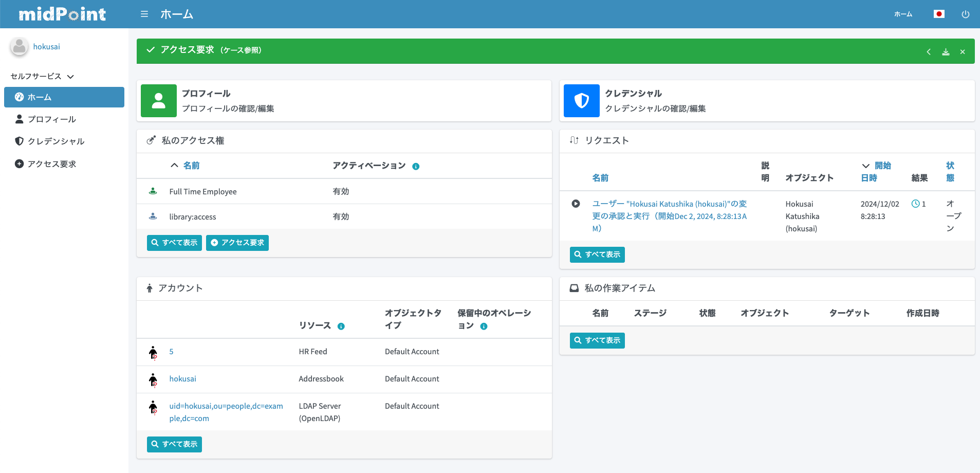Open the midPoint logo home link
Image resolution: width=980 pixels, height=473 pixels.
[62, 14]
